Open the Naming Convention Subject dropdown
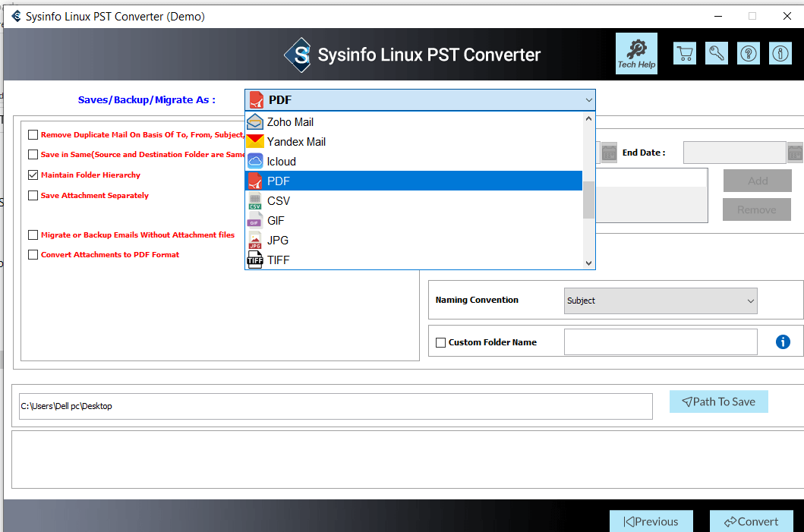 click(x=661, y=301)
